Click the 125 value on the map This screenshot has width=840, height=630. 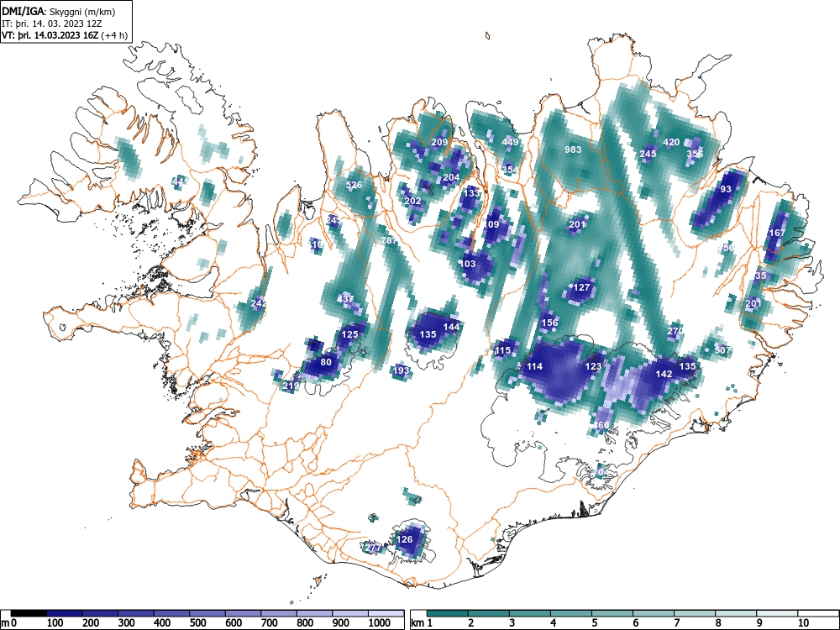(349, 334)
